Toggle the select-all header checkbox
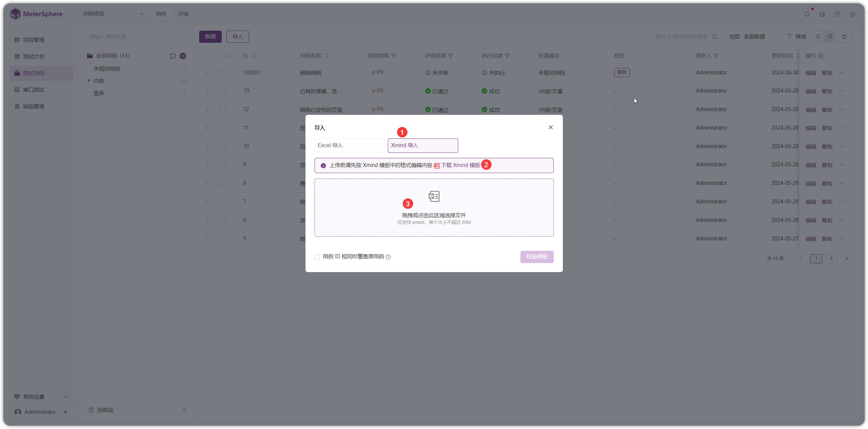 pyautogui.click(x=223, y=56)
